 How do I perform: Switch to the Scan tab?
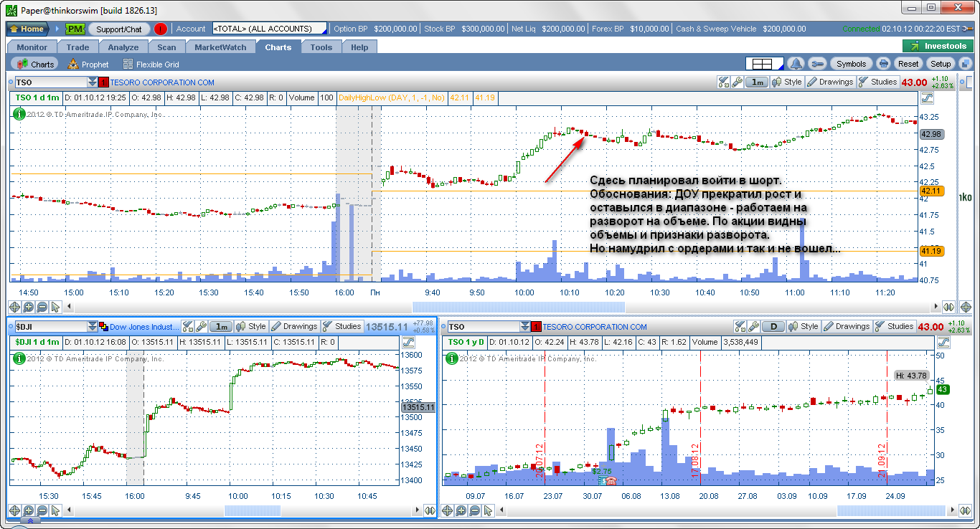click(x=166, y=47)
